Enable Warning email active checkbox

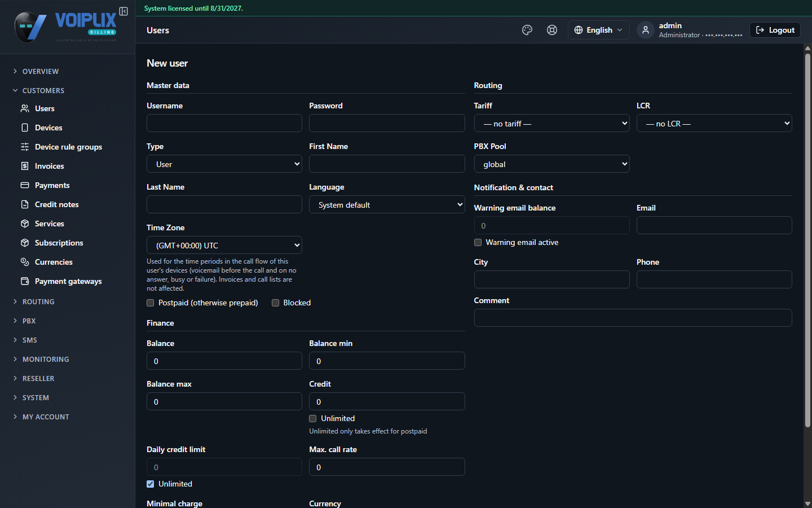click(478, 243)
